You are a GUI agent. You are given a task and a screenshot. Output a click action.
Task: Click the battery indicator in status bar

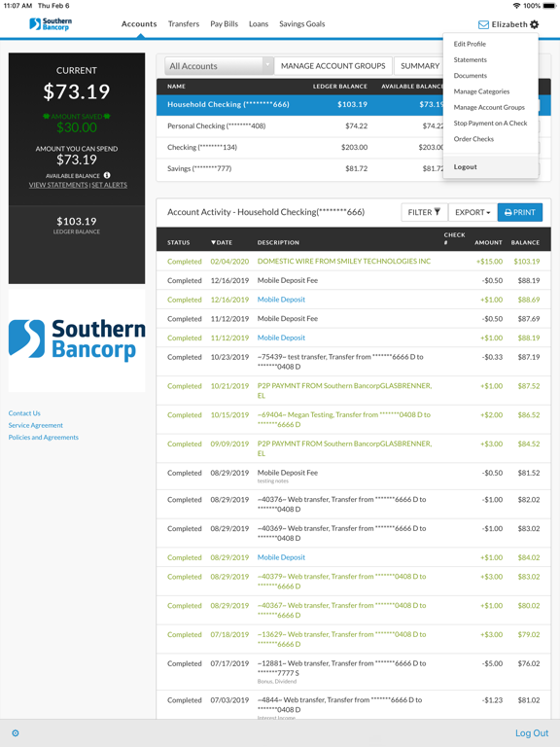tap(549, 6)
